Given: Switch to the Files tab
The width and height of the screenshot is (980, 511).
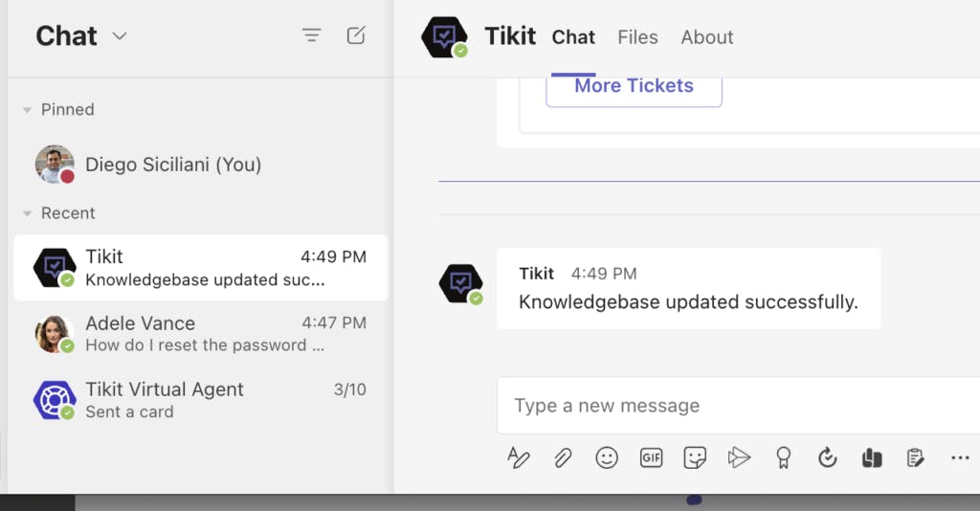Looking at the screenshot, I should coord(637,37).
